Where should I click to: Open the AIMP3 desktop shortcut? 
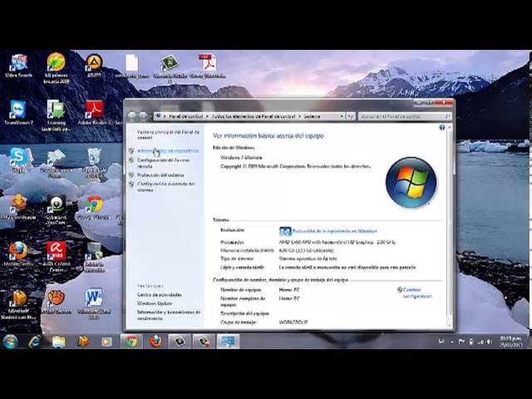click(x=94, y=64)
